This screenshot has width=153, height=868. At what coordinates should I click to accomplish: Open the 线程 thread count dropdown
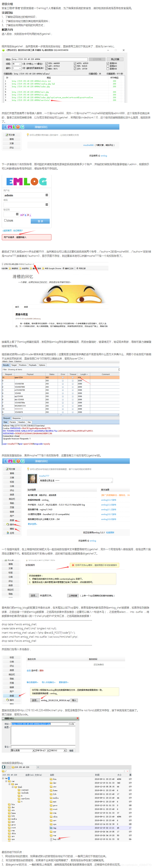(20, 64)
